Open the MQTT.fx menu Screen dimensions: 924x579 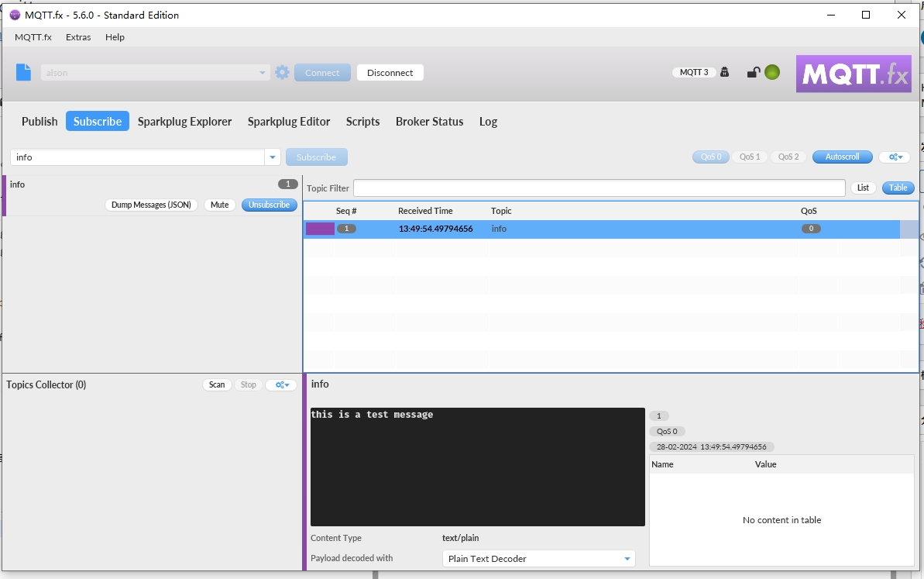click(x=33, y=37)
